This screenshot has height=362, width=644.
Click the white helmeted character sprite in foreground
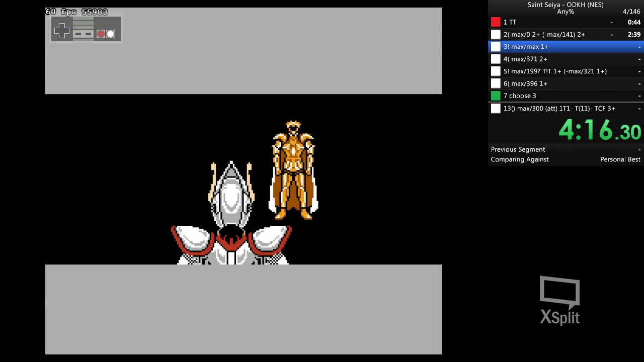[231, 213]
